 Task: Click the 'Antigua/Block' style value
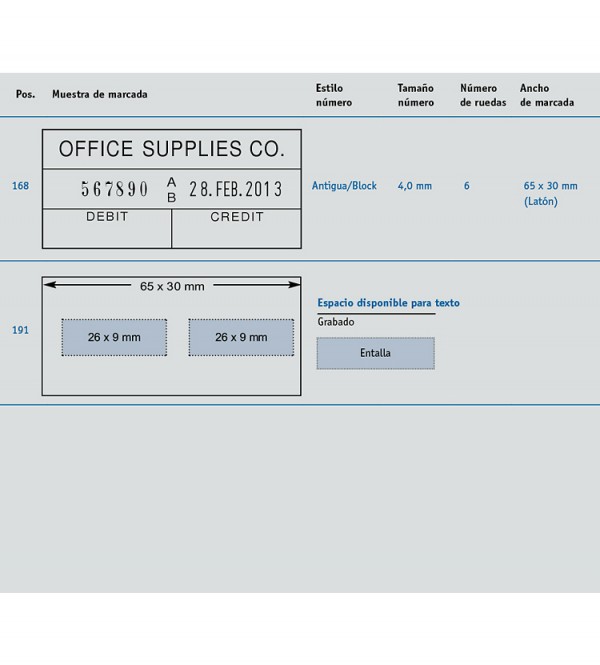[344, 186]
